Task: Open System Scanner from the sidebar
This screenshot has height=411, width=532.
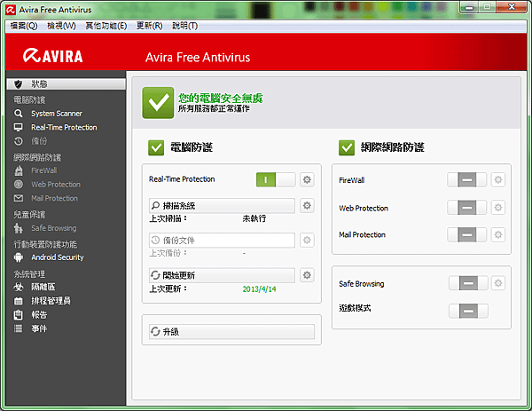Action: (x=57, y=114)
